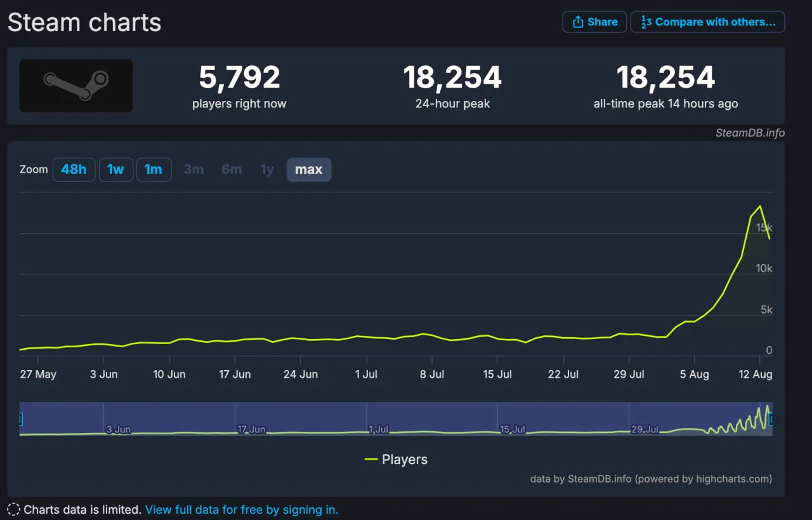The width and height of the screenshot is (812, 520).
Task: Click the 22 Jul axis label
Action: point(563,374)
